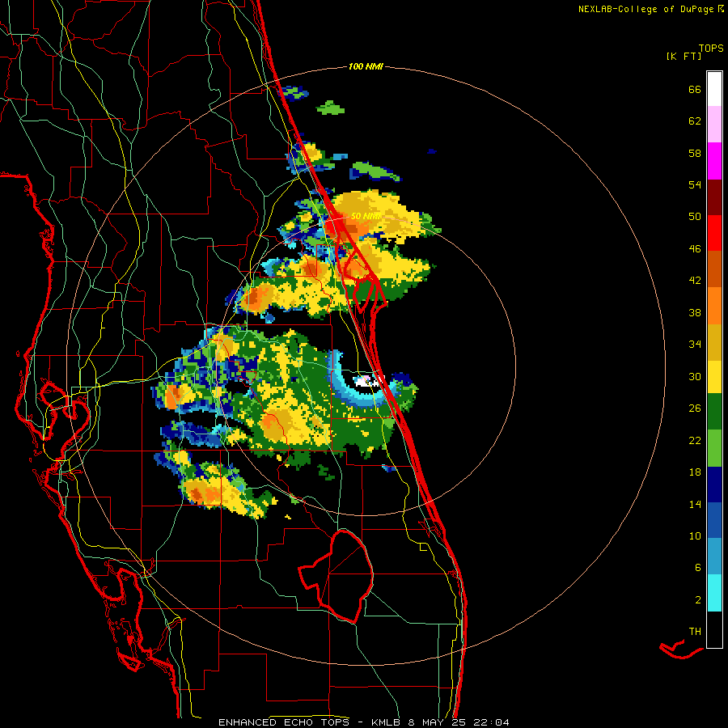Click the Enhanced Echo Tops KMLB caption

coord(363,722)
